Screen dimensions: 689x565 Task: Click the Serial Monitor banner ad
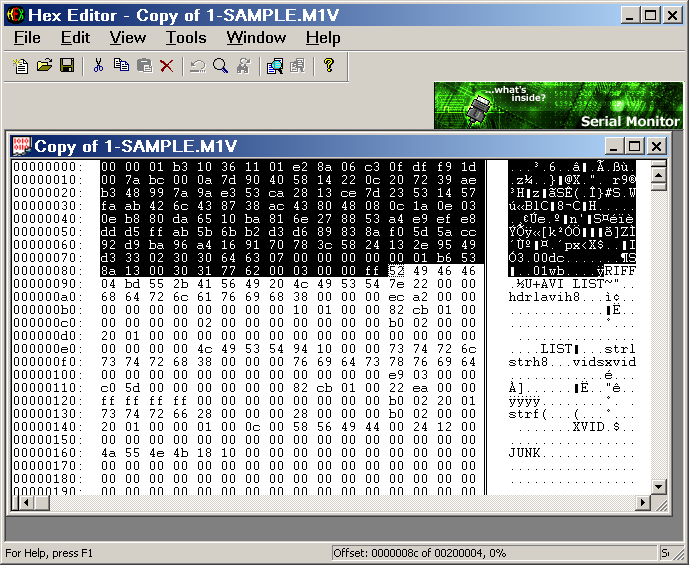coord(558,105)
